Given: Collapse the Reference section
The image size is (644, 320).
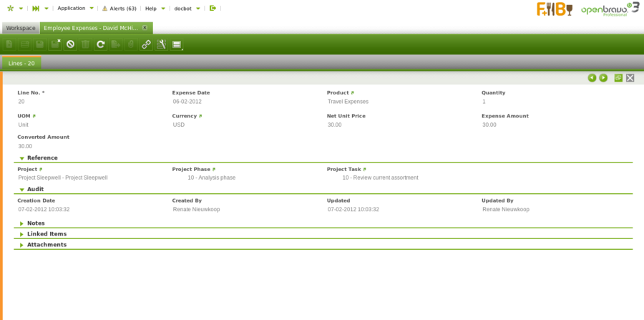Looking at the screenshot, I should [22, 158].
